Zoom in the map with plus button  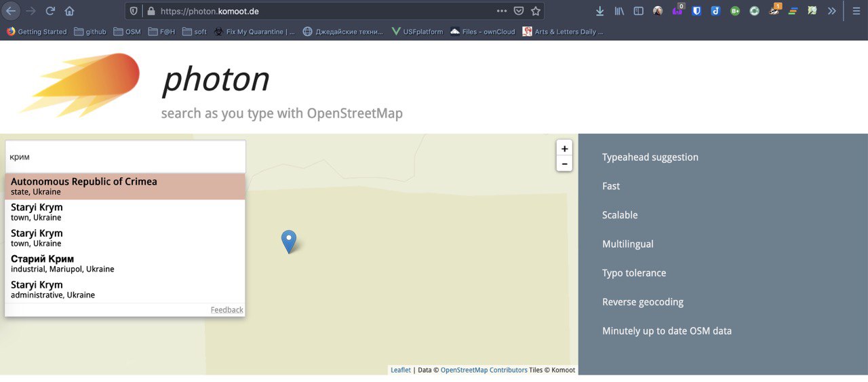tap(564, 149)
